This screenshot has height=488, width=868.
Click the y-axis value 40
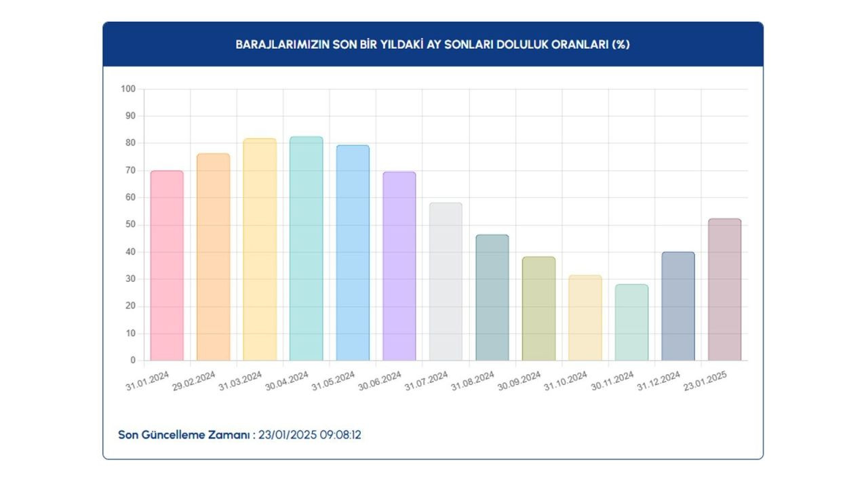click(x=130, y=251)
